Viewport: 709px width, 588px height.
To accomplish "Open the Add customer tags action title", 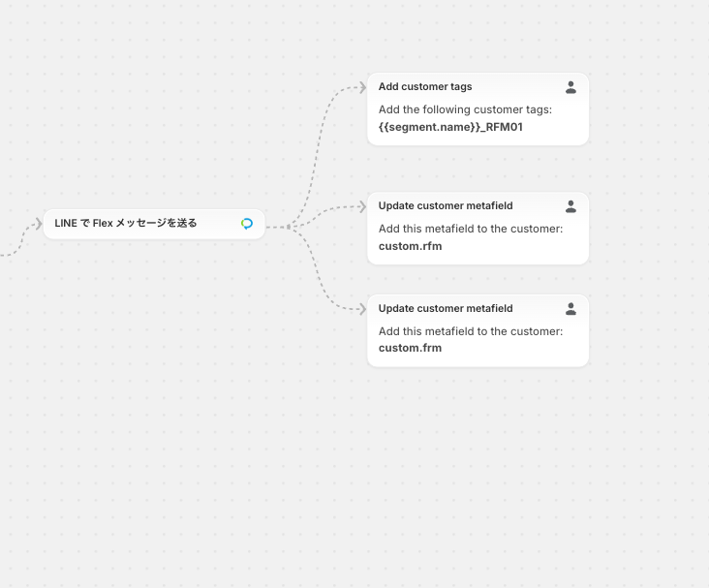I will click(425, 87).
